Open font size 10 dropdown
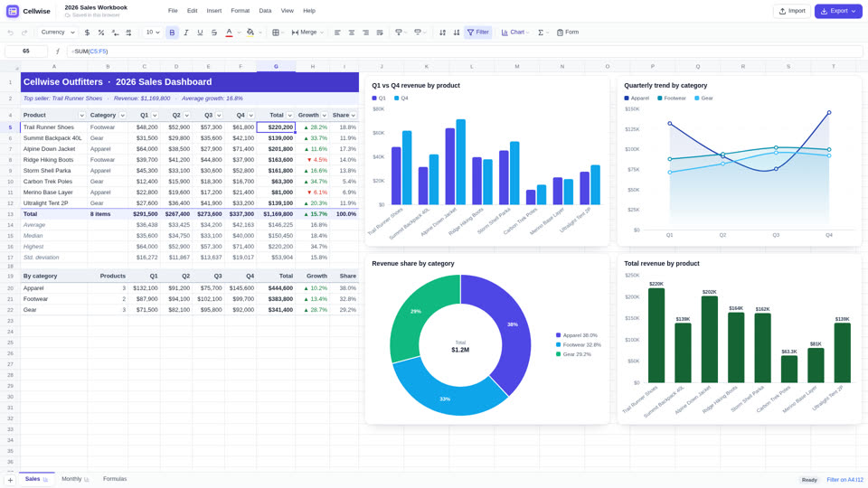868x488 pixels. 153,33
